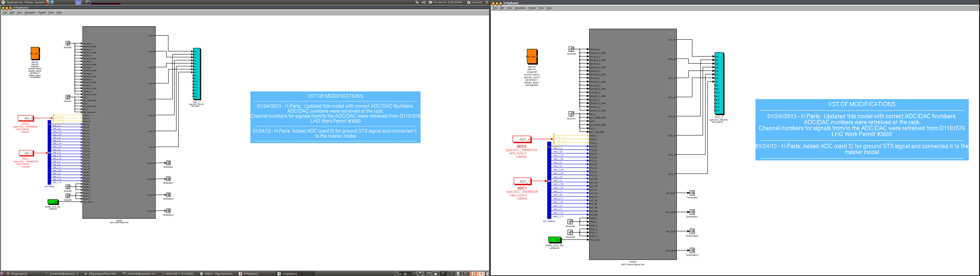The image size is (980, 276).
Task: Select the Terminator2 block in h1hpiham3
Action: 692,231
